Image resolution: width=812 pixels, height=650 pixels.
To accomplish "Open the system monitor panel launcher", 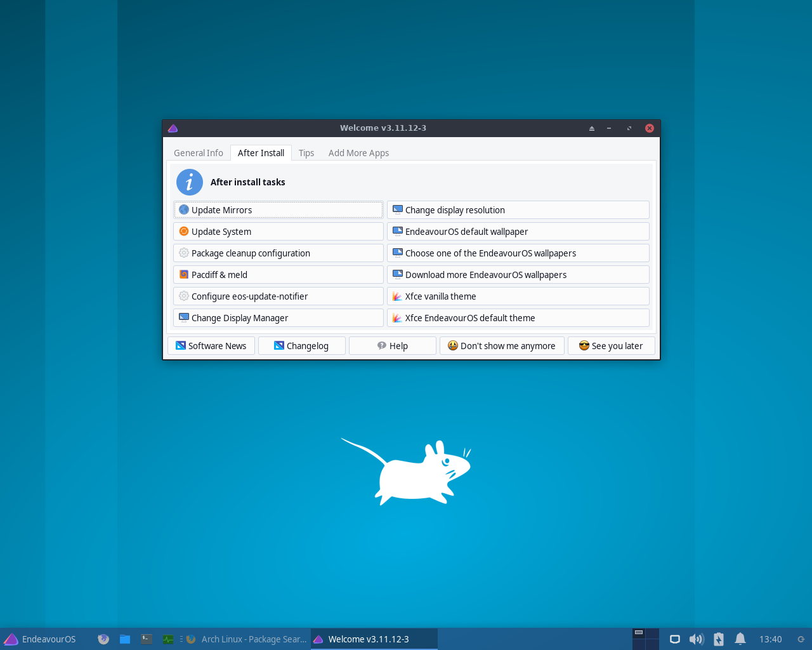I will (168, 639).
